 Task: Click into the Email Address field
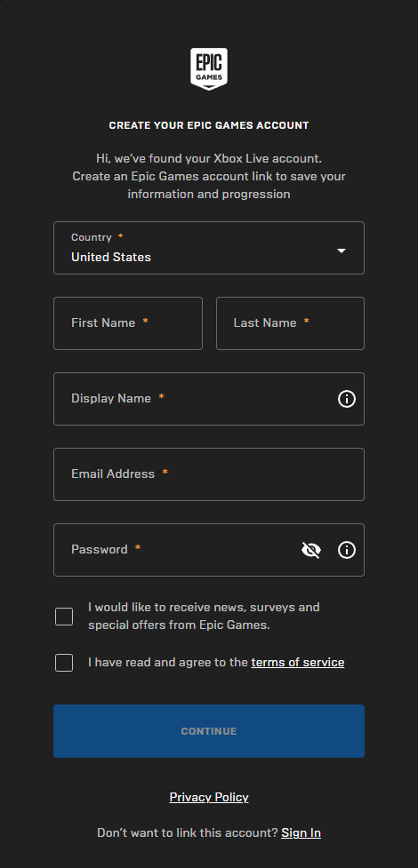pos(209,474)
